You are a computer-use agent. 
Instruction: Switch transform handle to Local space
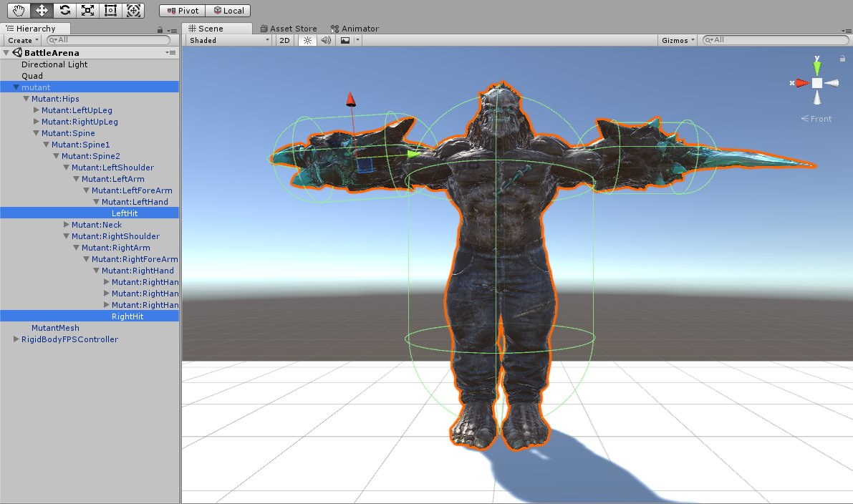(228, 10)
